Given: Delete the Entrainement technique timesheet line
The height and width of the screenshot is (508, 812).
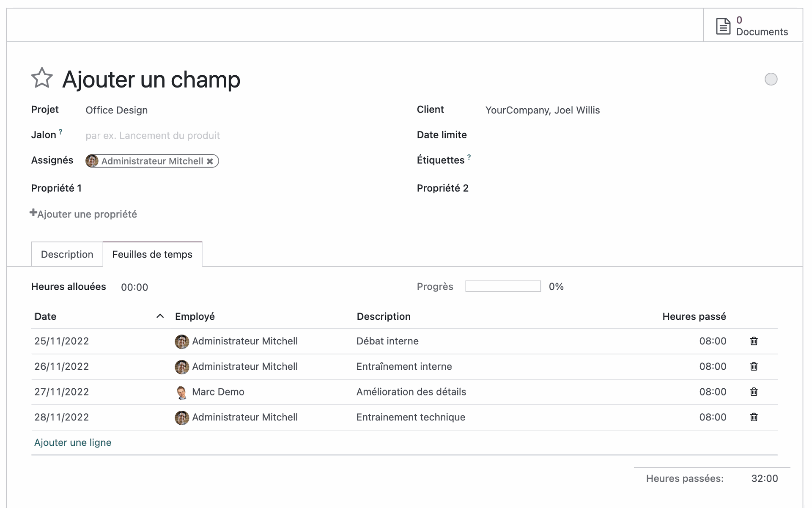Looking at the screenshot, I should coord(754,417).
